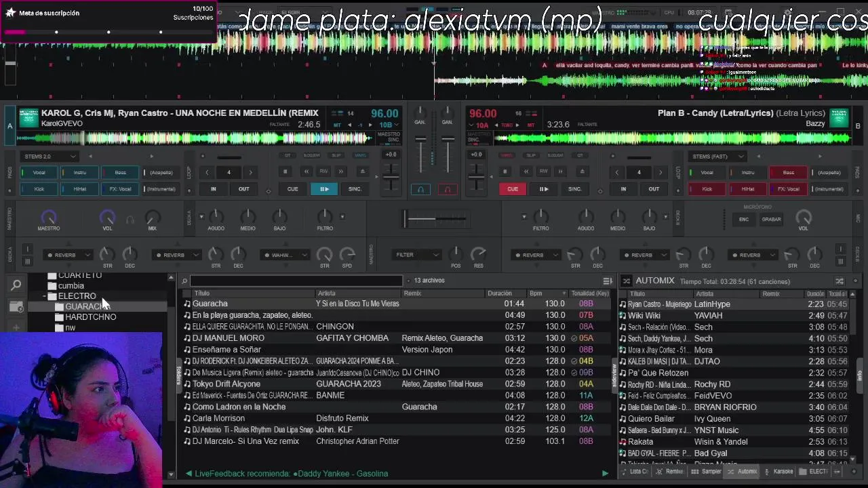This screenshot has width=868, height=488.
Task: Play LiveFeedback recommendation arrow
Action: 605,473
